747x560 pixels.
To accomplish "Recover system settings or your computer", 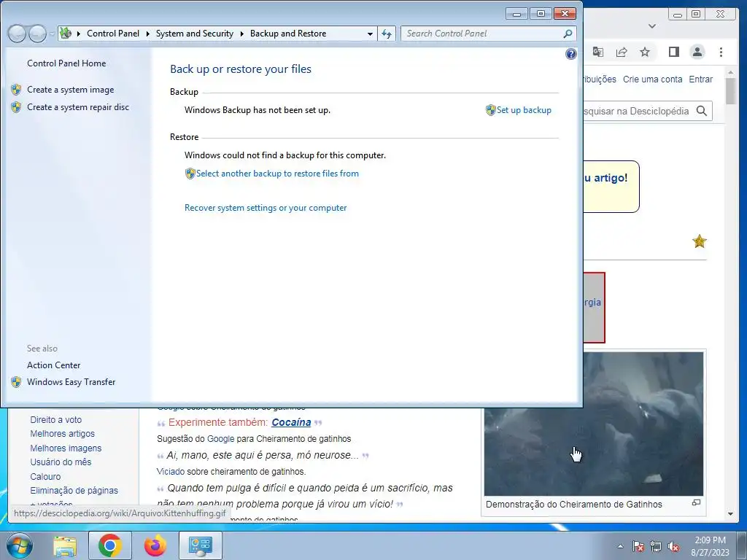I will tap(266, 208).
